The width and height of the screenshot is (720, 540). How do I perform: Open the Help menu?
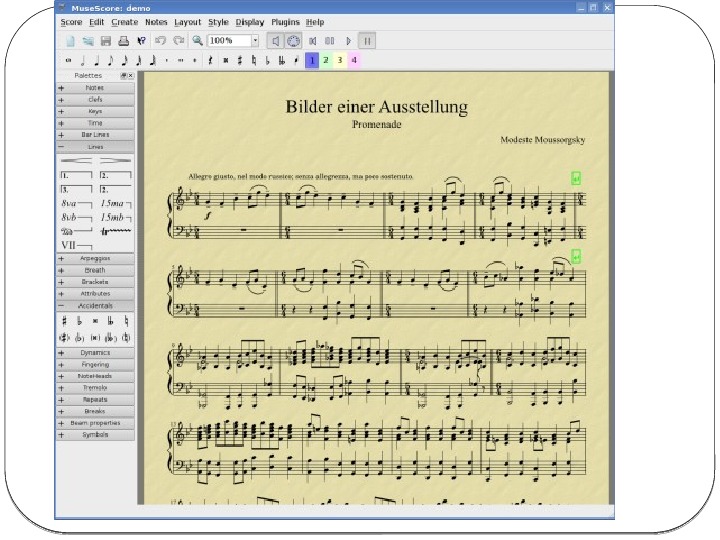(x=315, y=22)
